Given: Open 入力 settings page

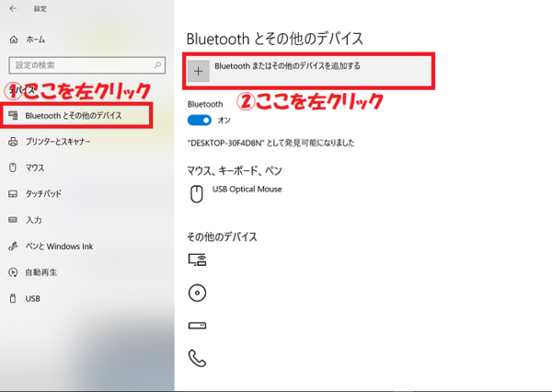Looking at the screenshot, I should [33, 220].
